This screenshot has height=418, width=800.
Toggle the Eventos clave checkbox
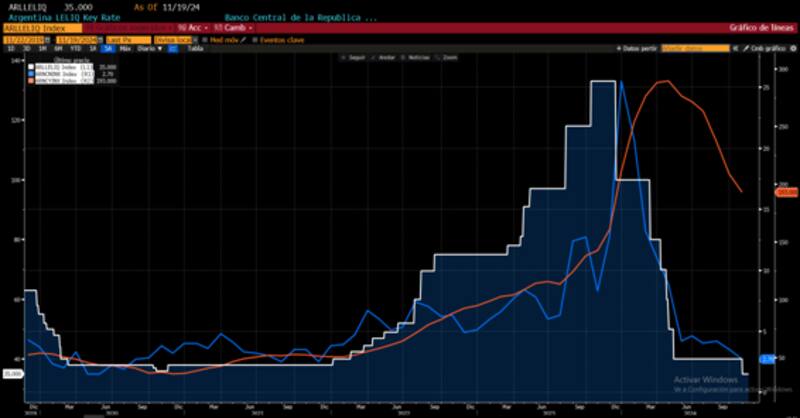click(x=254, y=38)
